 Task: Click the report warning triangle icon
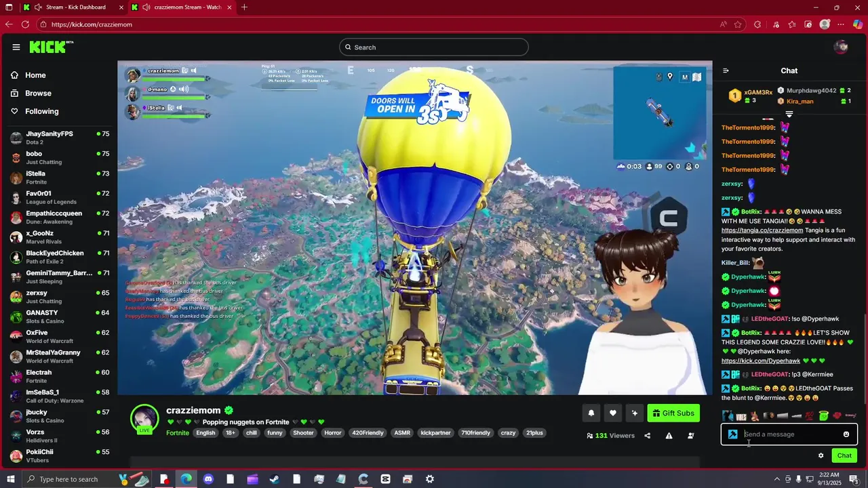pos(669,436)
